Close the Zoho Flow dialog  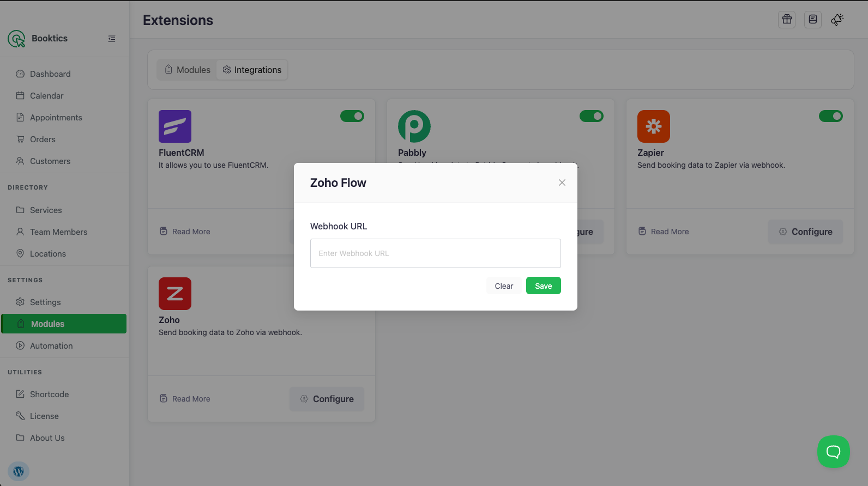tap(562, 183)
